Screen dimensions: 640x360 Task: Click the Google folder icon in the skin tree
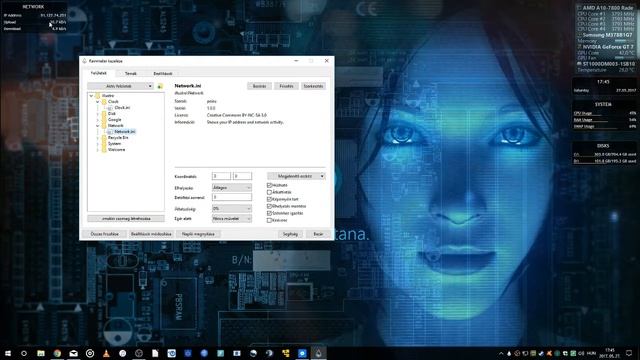pos(104,120)
